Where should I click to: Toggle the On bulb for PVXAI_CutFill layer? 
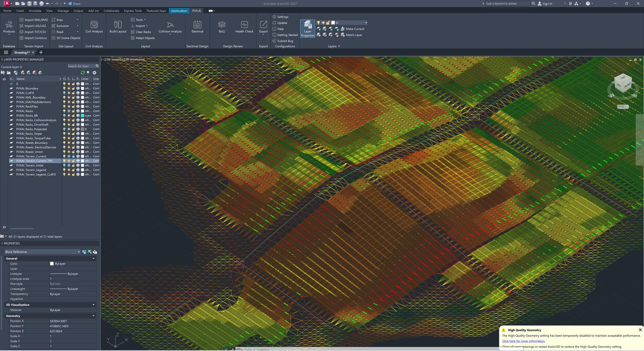[x=64, y=93]
